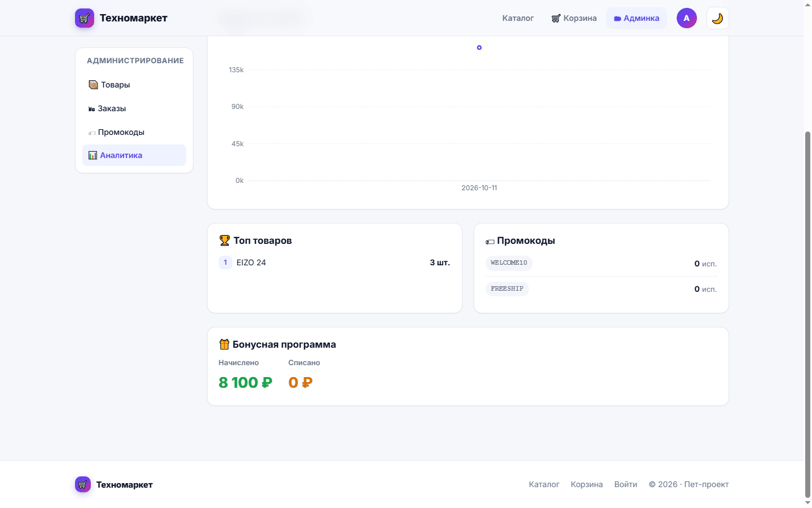Open Промокоды in the admin sidebar
This screenshot has height=508, width=812.
pos(134,132)
